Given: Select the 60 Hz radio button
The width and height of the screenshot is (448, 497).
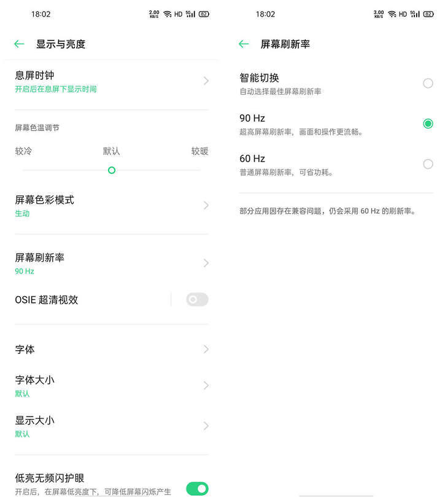Looking at the screenshot, I should click(x=428, y=164).
